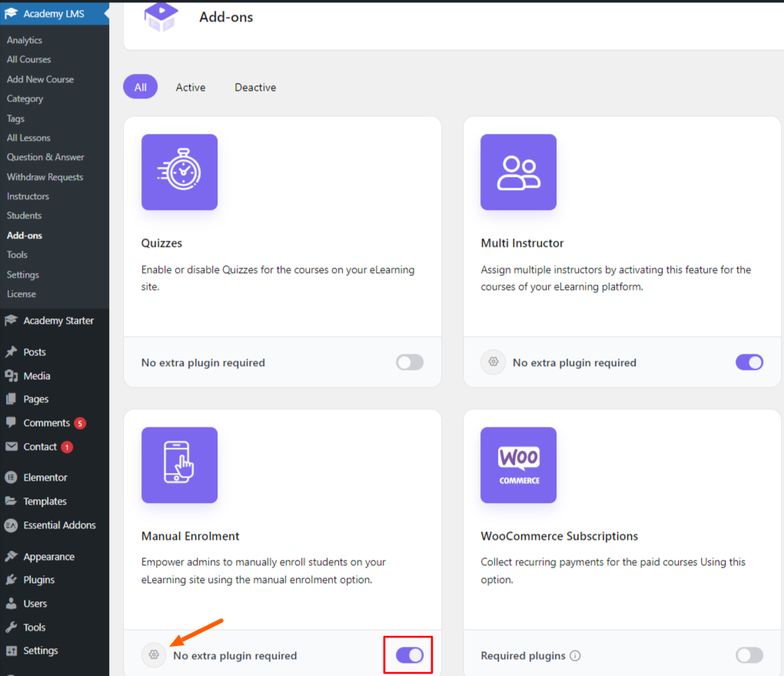This screenshot has height=676, width=784.
Task: Click the WordPress Settings sliders icon
Action: pyautogui.click(x=11, y=651)
